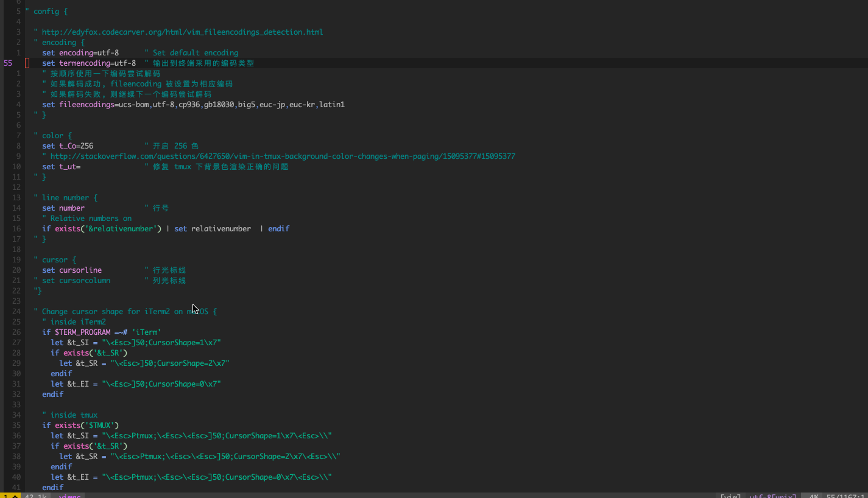Screen dimensions: 868x498
Task: Click the yellow mode number segment at bottom left
Action: [x=5, y=496]
